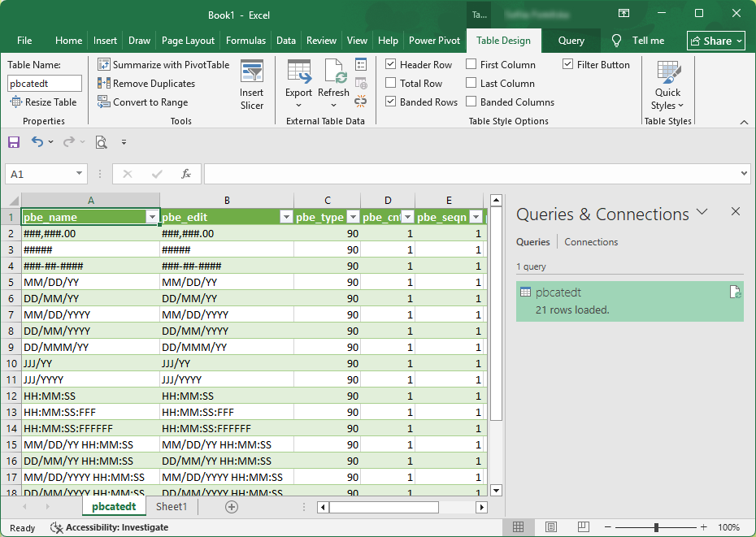Switch to the Query ribbon tab
The image size is (756, 537).
point(571,40)
